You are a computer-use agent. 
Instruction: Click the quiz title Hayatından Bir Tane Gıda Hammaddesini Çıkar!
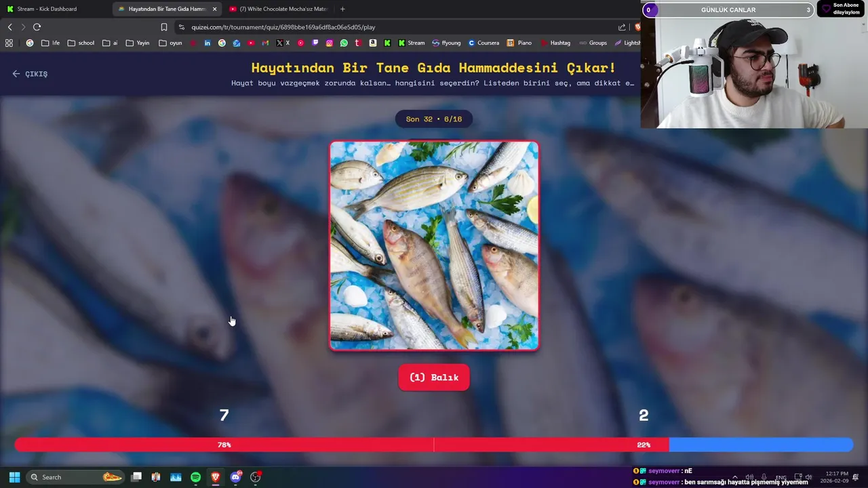(433, 68)
